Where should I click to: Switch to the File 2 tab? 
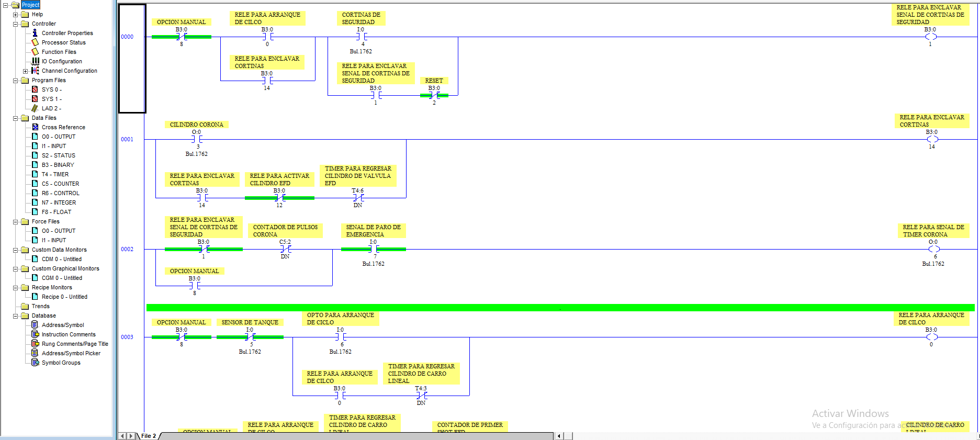click(149, 436)
